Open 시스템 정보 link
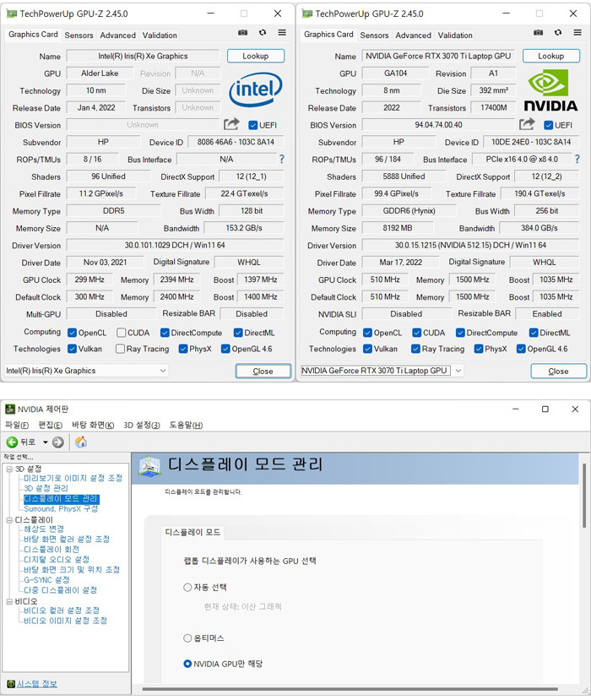This screenshot has height=700, width=591. pos(37,683)
